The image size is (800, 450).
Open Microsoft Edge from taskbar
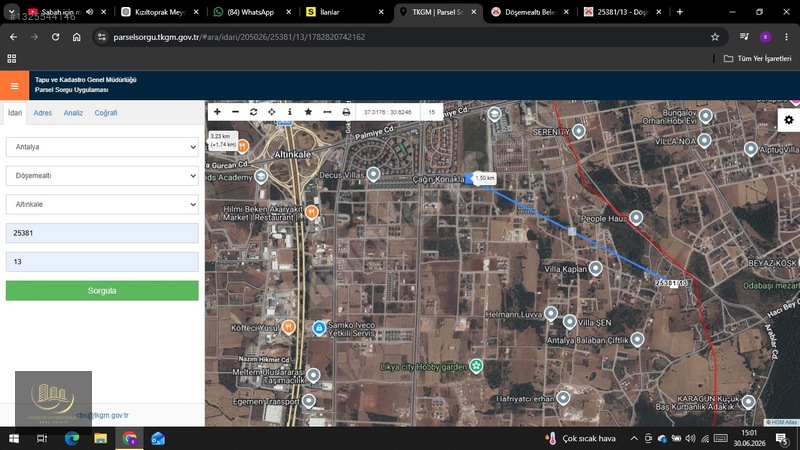72,438
